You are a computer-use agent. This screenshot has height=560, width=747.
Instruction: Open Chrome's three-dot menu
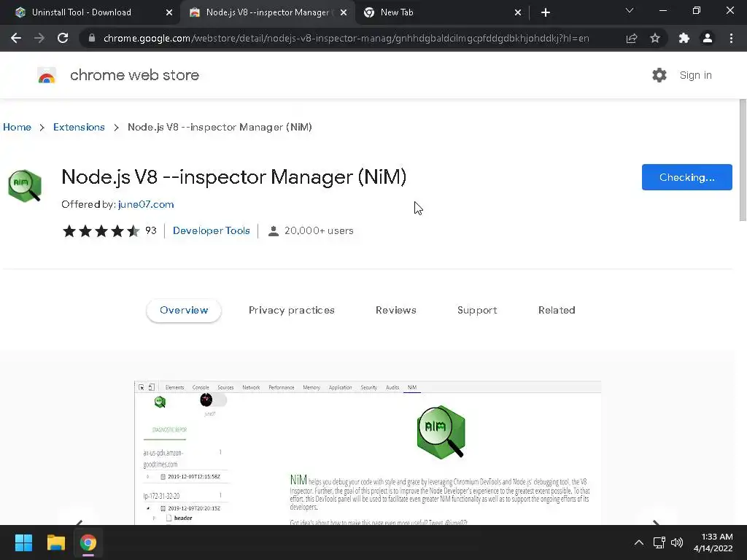coord(731,38)
